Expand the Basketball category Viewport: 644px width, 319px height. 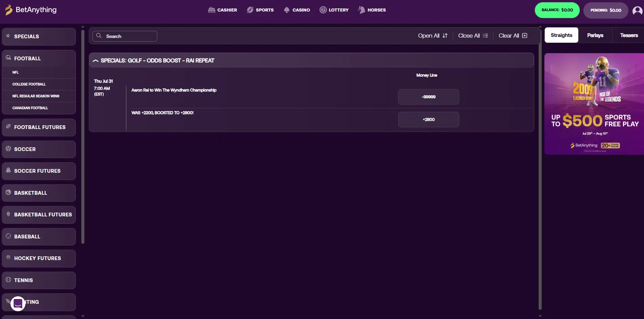39,193
